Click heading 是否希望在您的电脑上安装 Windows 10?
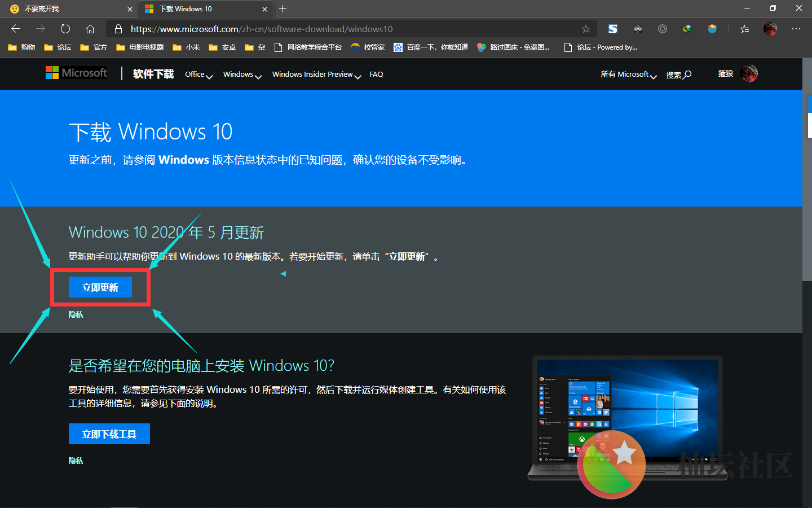The height and width of the screenshot is (508, 812). point(201,366)
